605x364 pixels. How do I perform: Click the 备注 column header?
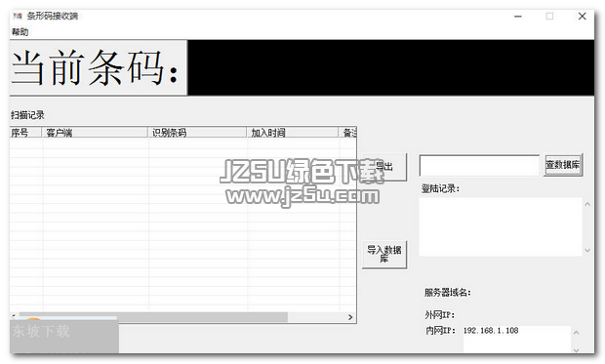[x=347, y=133]
